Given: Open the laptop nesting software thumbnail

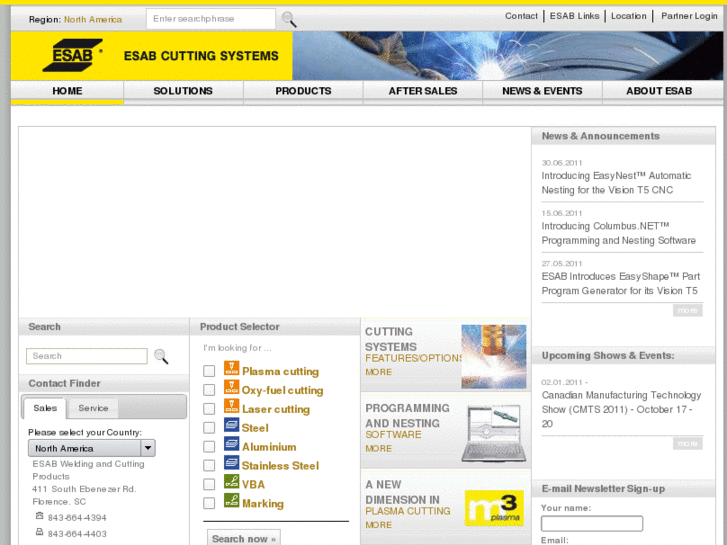Looking at the screenshot, I should click(493, 433).
